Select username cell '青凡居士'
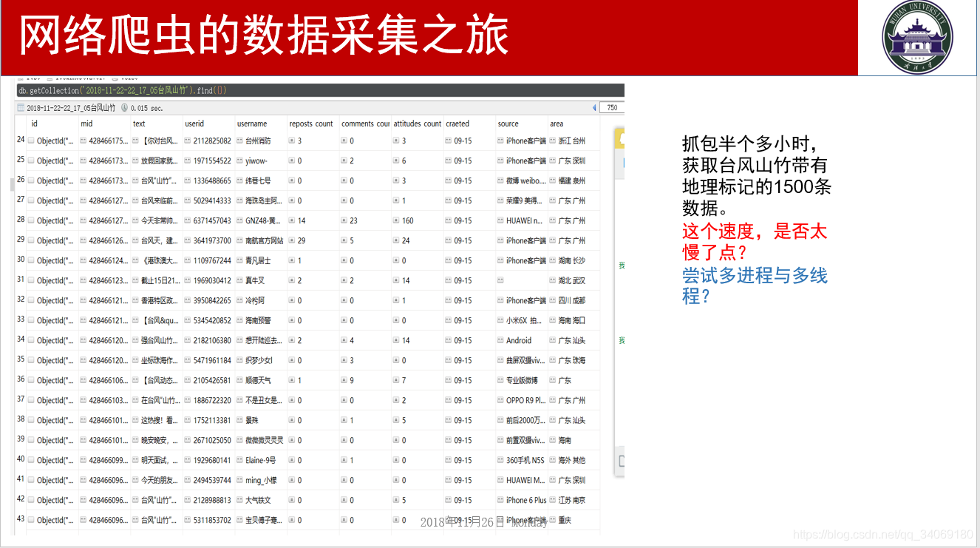 pos(258,260)
